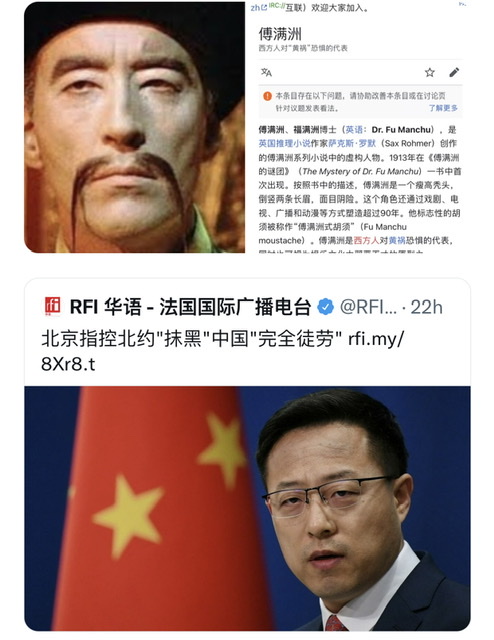Viewport: 494px width, 640px height.
Task: Click the @RFI handle text
Action: click(x=368, y=307)
